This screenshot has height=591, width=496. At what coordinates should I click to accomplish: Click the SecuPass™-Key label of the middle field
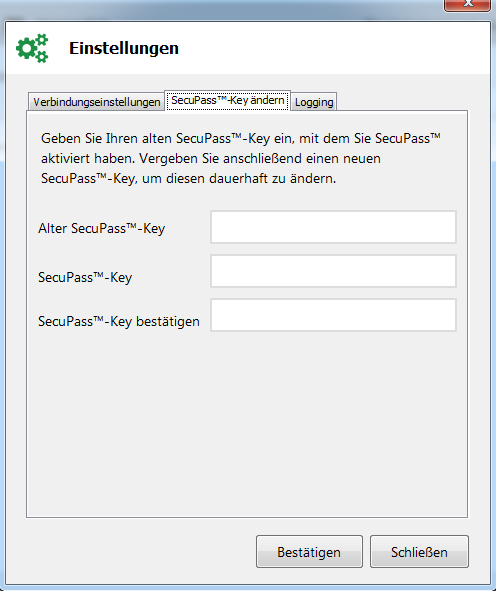(x=85, y=277)
